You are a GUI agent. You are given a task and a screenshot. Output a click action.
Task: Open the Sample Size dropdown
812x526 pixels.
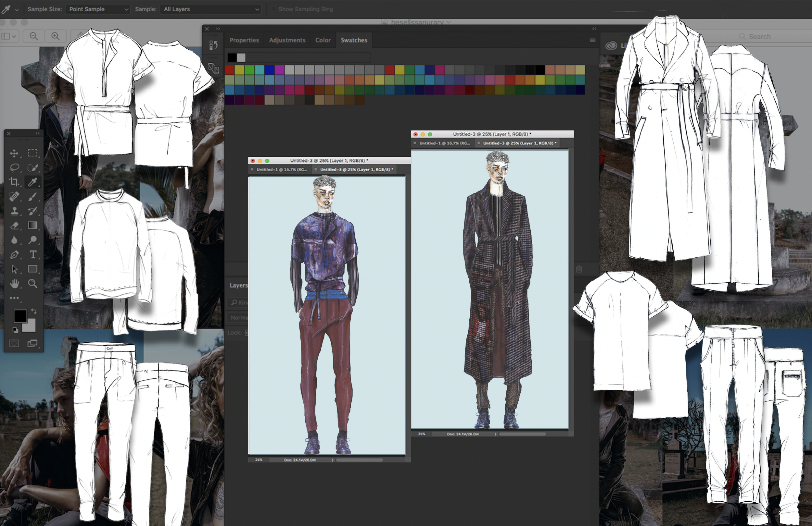point(98,9)
